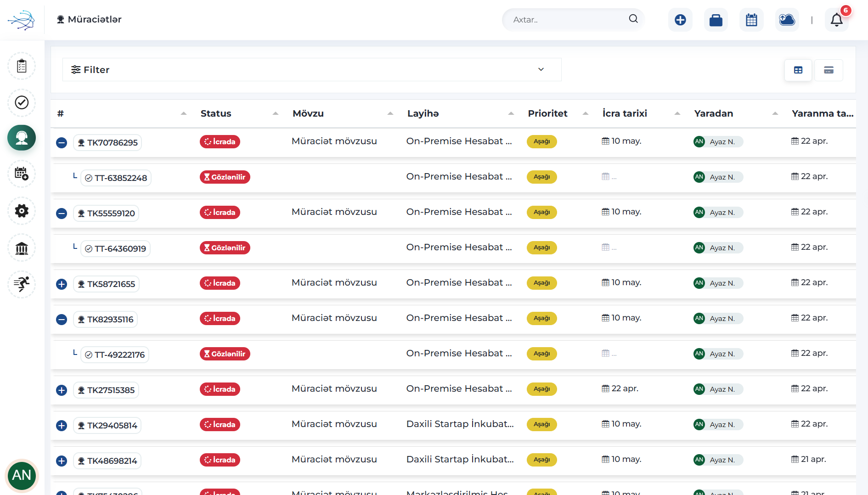Viewport: 868px width, 495px height.
Task: Expand ticket TK48698214 row
Action: pos(62,461)
